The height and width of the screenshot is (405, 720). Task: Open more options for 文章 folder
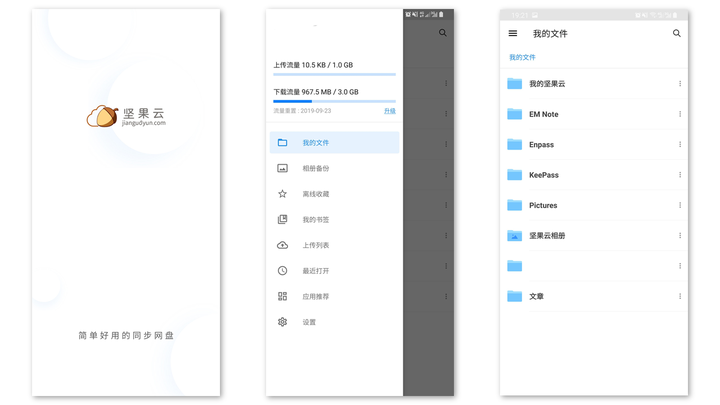(680, 296)
